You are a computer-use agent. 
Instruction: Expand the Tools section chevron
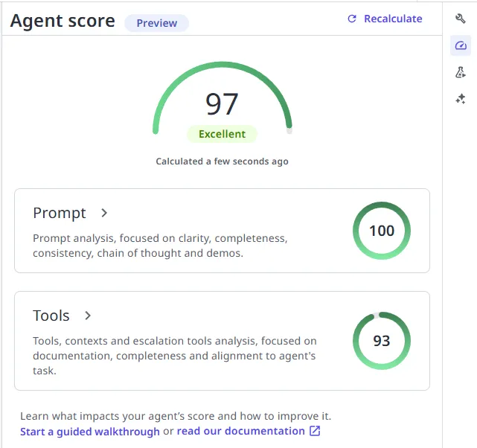point(88,316)
